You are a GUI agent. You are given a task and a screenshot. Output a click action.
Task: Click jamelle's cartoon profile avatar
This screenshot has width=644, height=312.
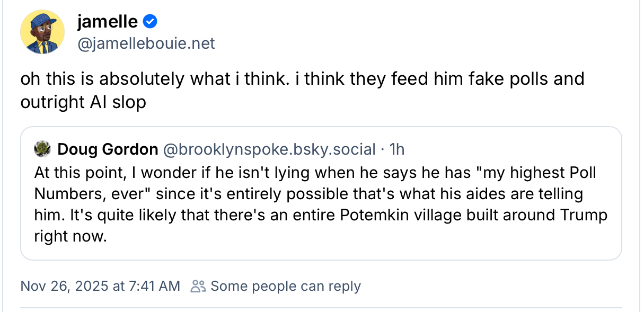[42, 32]
